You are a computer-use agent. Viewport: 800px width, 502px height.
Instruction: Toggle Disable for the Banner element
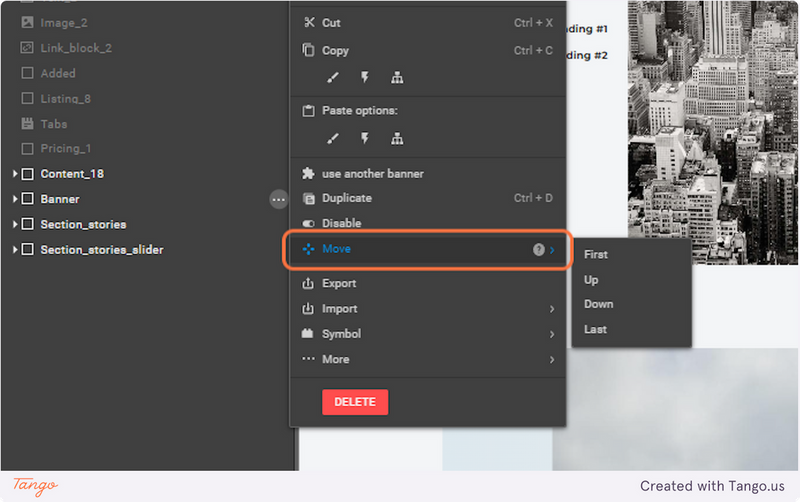(428, 223)
